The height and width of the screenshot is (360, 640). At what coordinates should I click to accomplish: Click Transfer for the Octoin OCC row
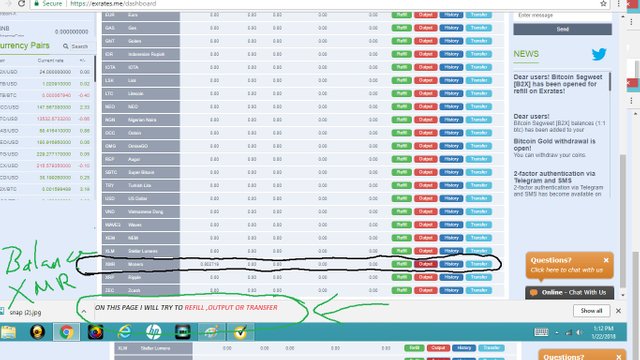[479, 133]
